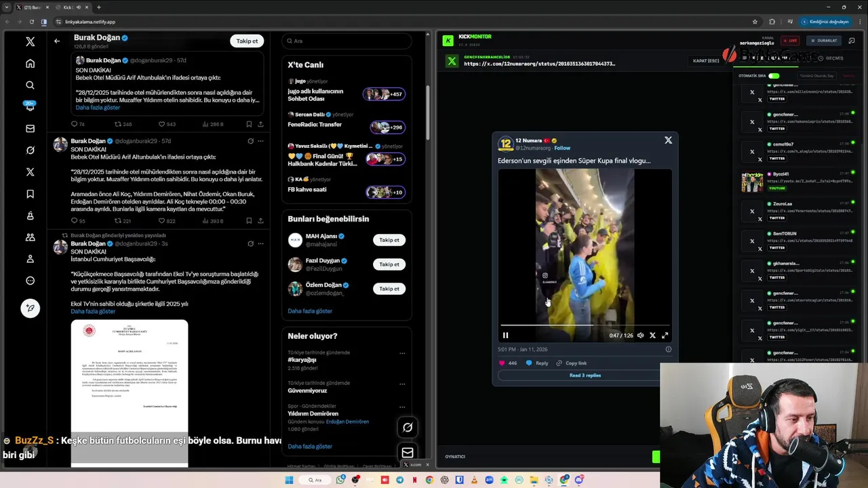Image resolution: width=868 pixels, height=488 pixels.
Task: Click the Duraklat button
Action: (x=824, y=41)
